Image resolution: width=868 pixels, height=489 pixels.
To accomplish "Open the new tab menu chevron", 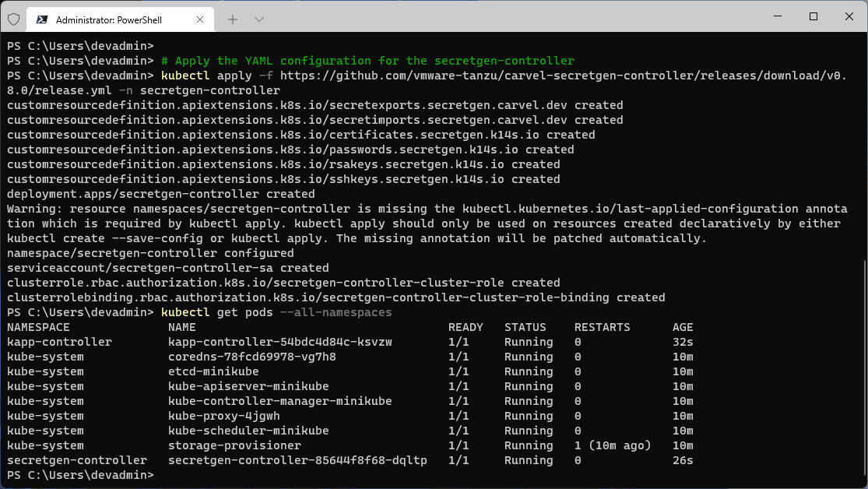I will click(x=258, y=19).
